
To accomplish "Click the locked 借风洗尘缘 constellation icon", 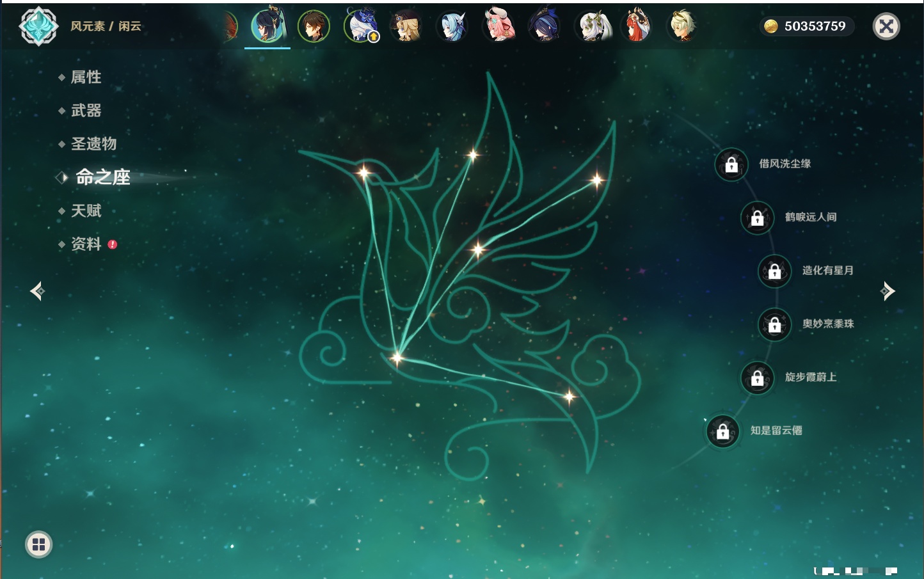I will coord(731,164).
